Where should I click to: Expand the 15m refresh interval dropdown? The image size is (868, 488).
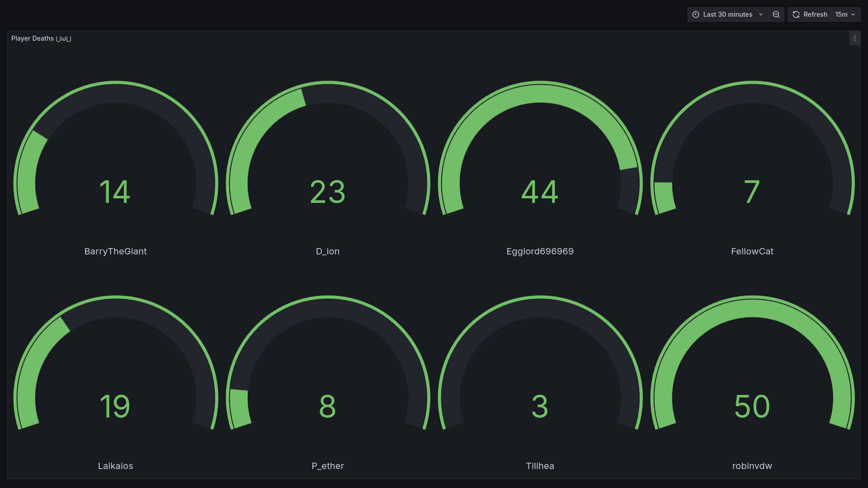(845, 14)
